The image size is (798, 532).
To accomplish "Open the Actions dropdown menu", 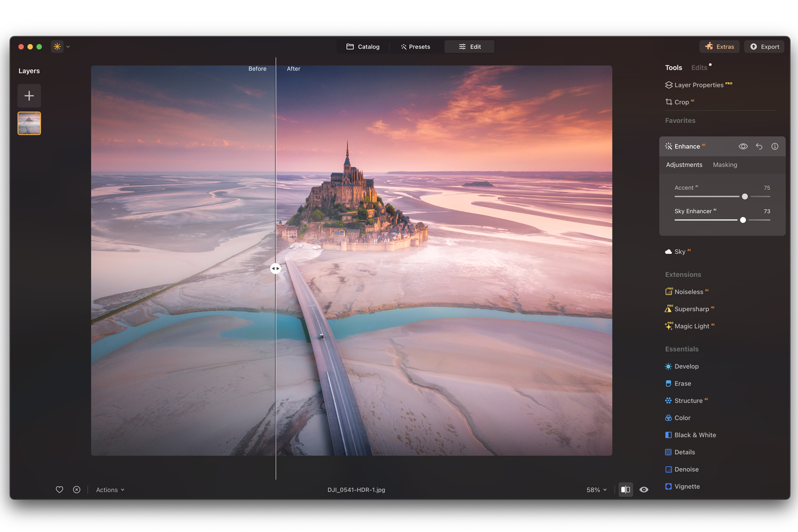I will (110, 490).
